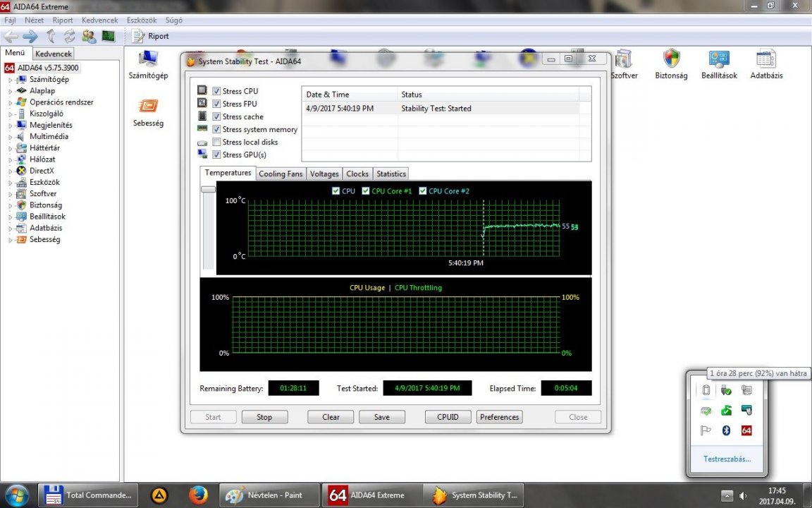Toggle the Stress GPU(s) checkbox

(216, 155)
